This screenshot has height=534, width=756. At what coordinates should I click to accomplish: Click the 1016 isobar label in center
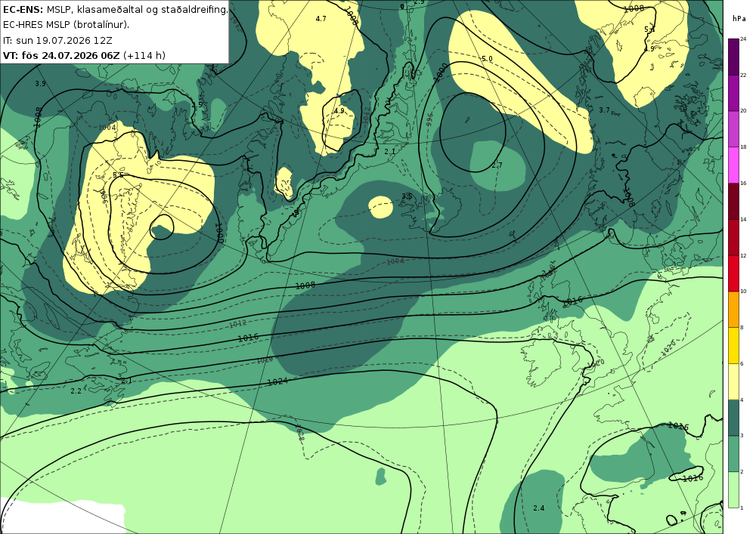(x=248, y=338)
